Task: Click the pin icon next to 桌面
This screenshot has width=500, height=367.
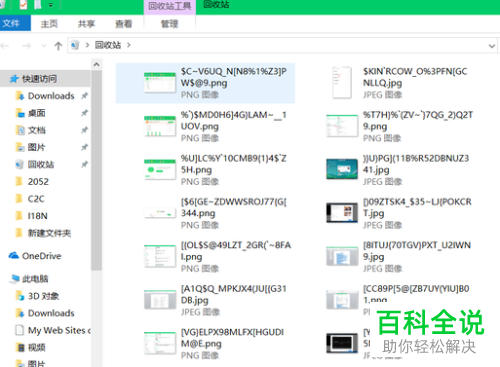Action: tap(85, 113)
